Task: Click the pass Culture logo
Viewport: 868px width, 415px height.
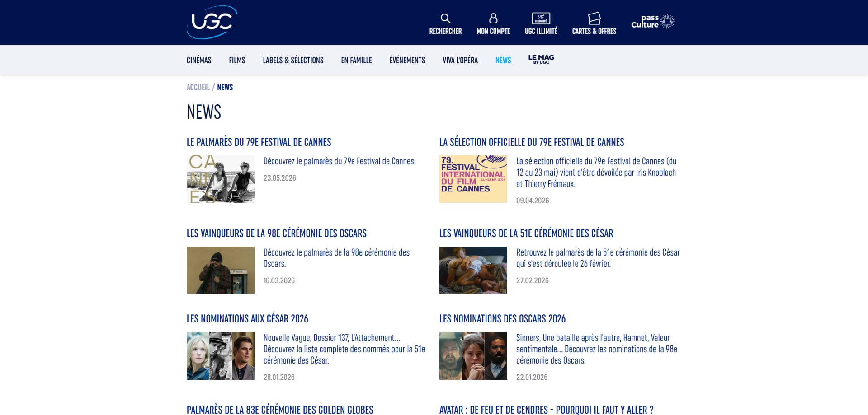Action: tap(653, 21)
